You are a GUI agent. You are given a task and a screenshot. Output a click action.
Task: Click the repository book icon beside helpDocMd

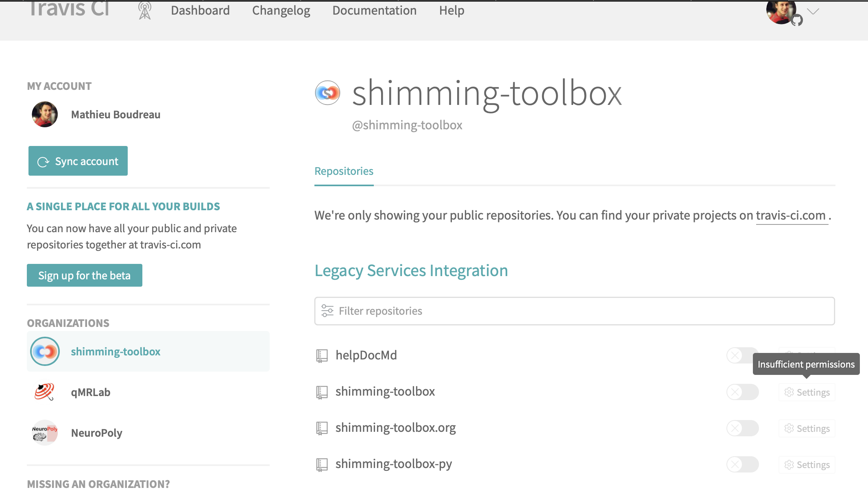point(322,355)
